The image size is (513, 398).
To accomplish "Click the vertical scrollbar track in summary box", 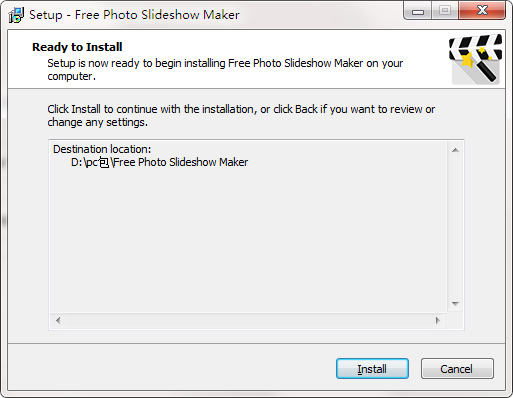I will pyautogui.click(x=455, y=227).
